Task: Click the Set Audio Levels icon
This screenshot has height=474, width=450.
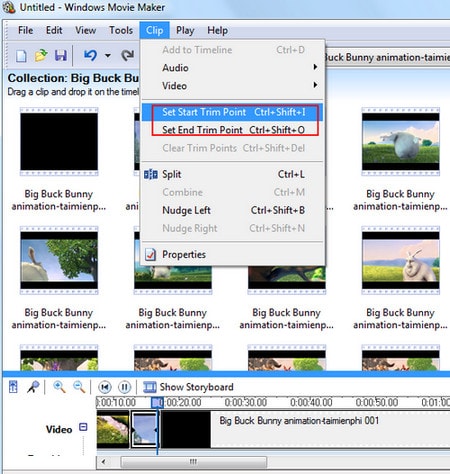Action: [13, 387]
